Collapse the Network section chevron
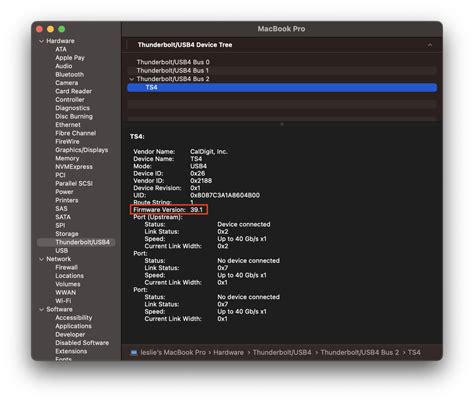Viewport: 474px width, 402px height. click(x=41, y=259)
